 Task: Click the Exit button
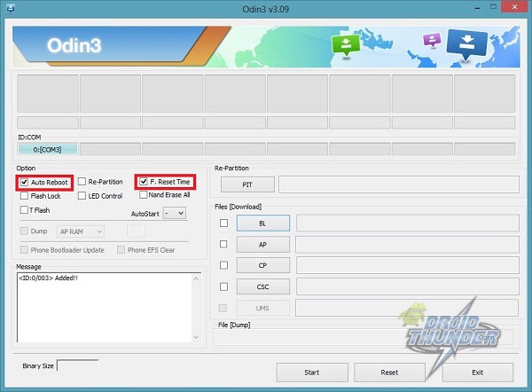pos(477,372)
